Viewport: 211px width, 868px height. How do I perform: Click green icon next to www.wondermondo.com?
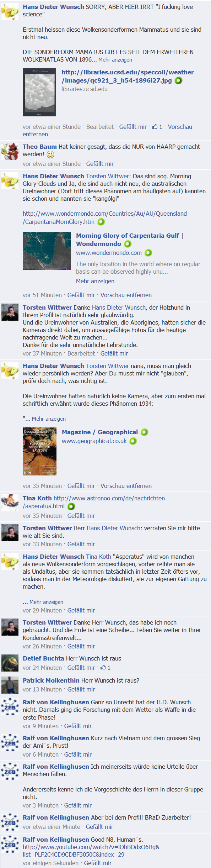click(148, 253)
